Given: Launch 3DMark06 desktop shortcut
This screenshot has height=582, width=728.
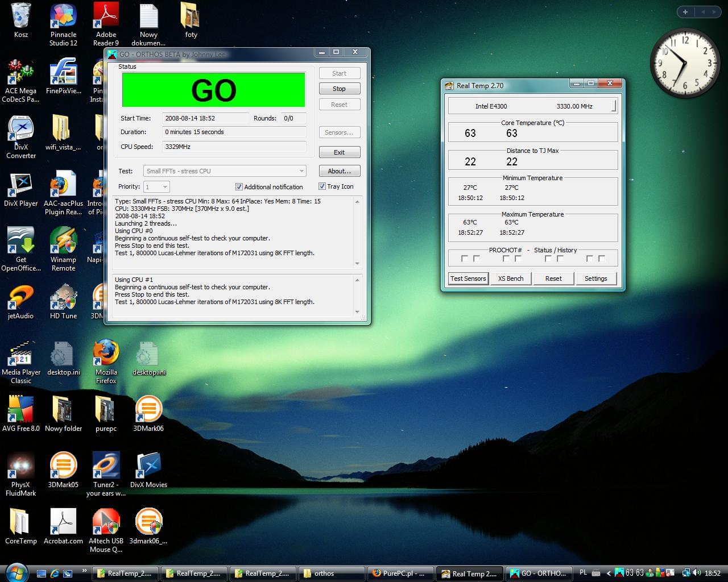Looking at the screenshot, I should click(148, 414).
